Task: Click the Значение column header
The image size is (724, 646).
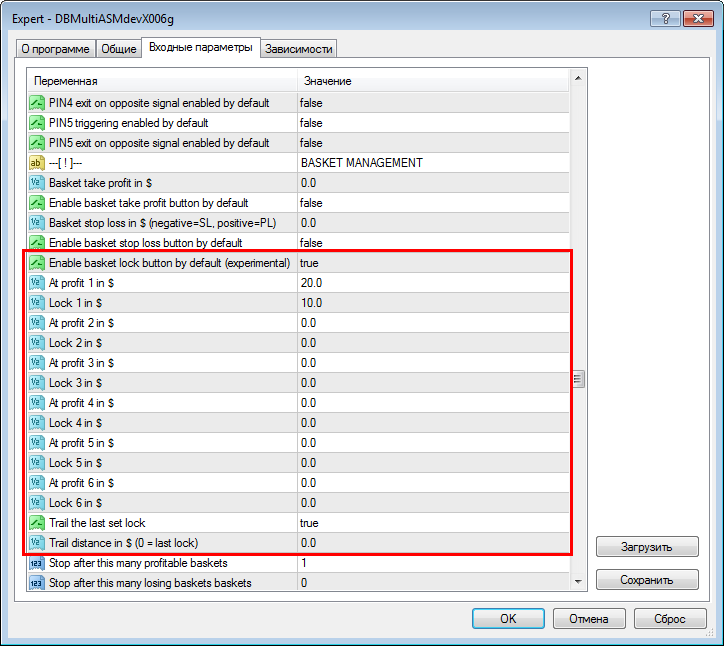Action: tap(433, 81)
